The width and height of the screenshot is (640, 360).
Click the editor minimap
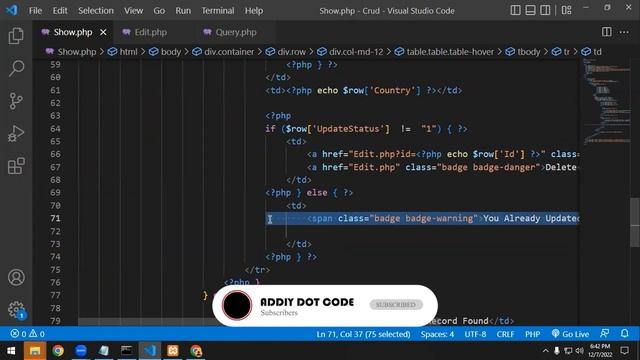[606, 102]
